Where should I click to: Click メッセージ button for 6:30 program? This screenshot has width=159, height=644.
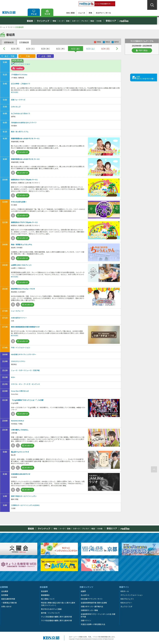coord(23,152)
